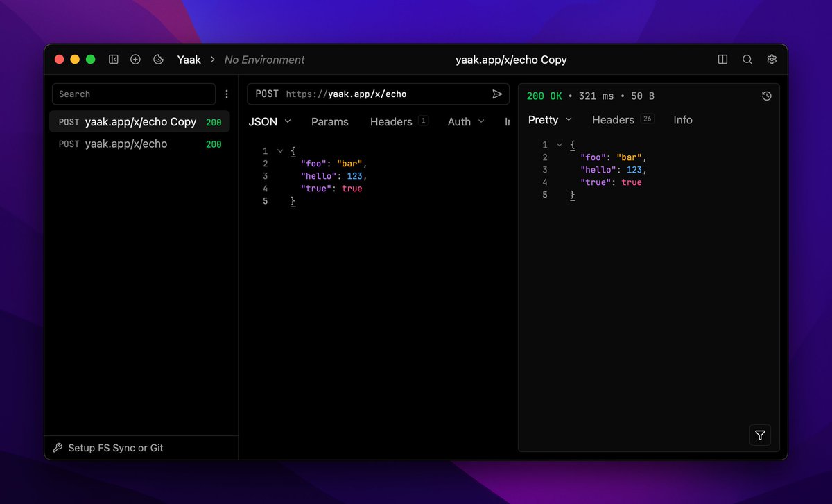Open the response Headers tab

coord(623,120)
